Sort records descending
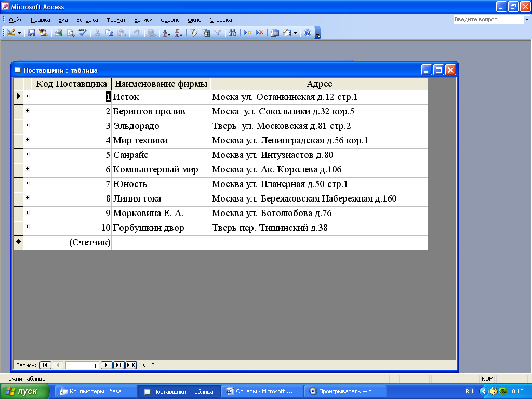The image size is (532, 399). tap(179, 33)
